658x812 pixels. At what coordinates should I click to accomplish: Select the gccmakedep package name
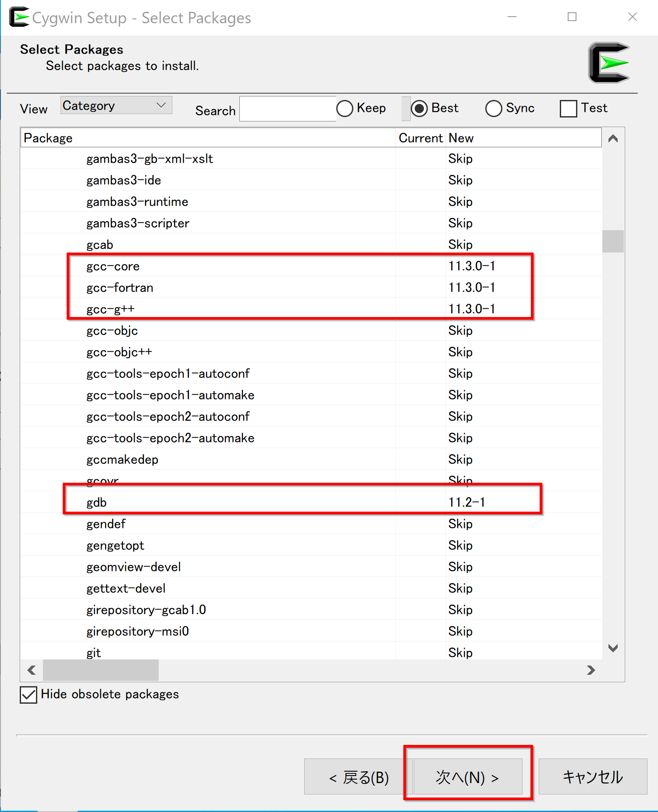(122, 459)
